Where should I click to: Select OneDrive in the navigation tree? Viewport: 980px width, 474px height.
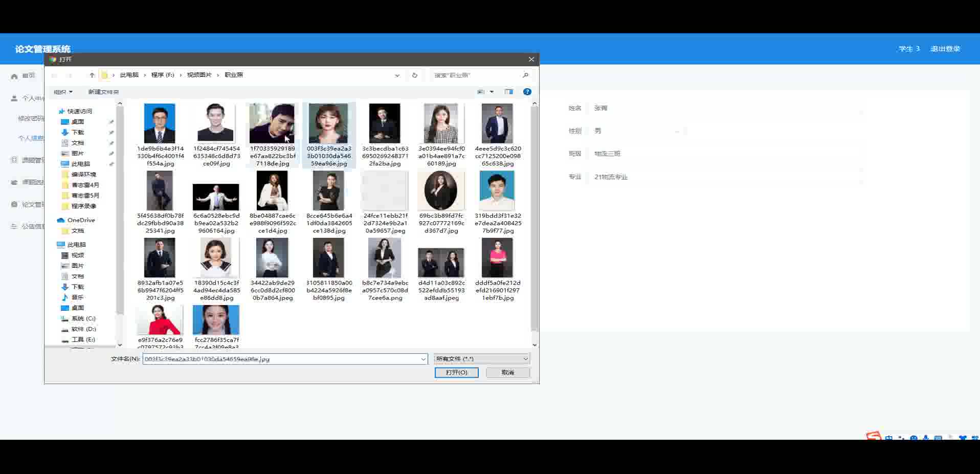(x=76, y=220)
